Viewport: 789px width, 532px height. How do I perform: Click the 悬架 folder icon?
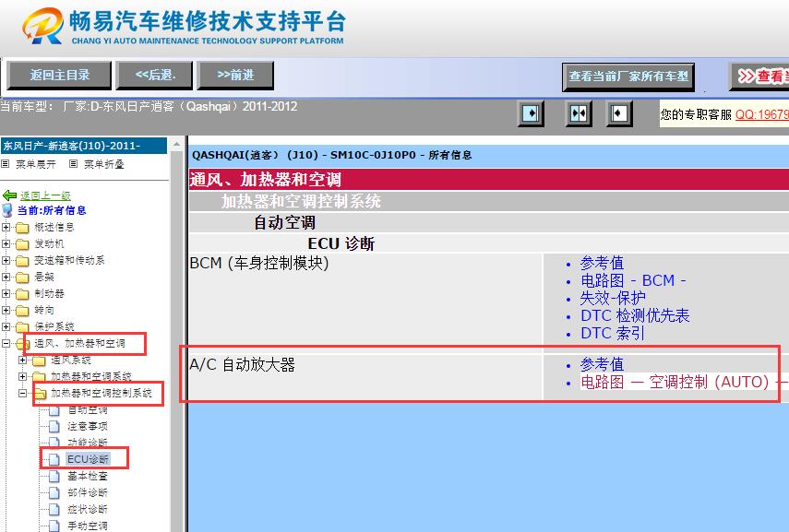[x=22, y=278]
